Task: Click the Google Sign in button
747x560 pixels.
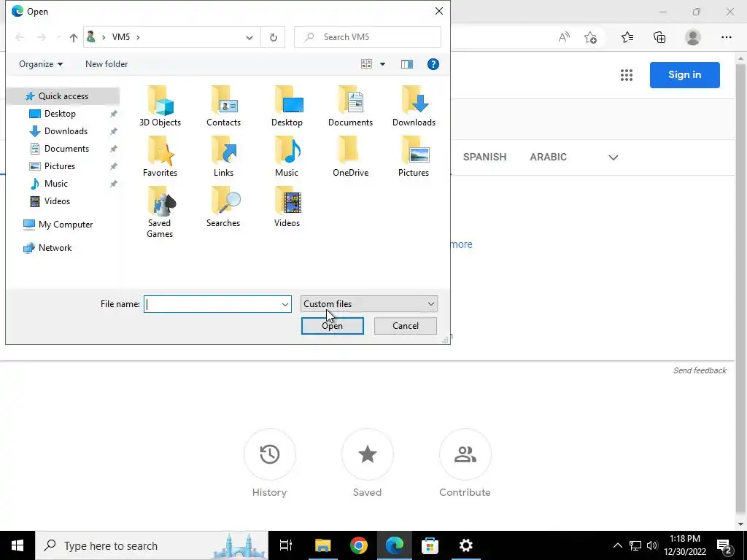Action: 684,75
